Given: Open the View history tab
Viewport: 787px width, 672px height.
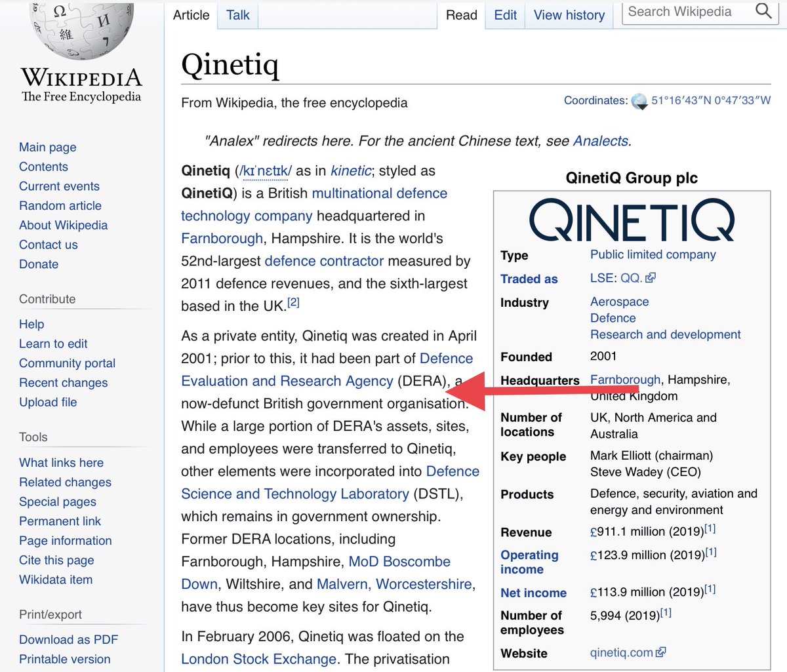Looking at the screenshot, I should tap(569, 15).
